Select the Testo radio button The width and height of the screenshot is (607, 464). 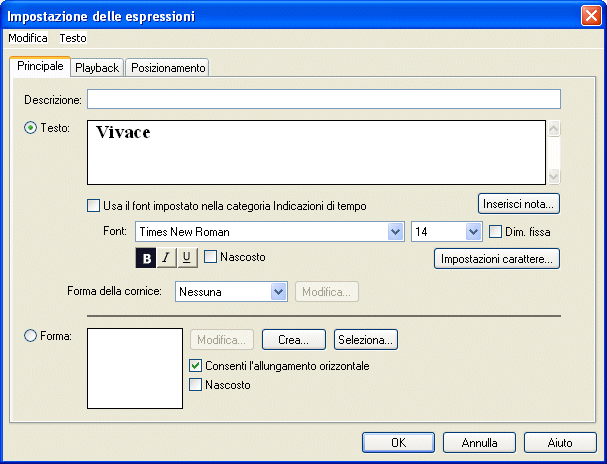click(30, 129)
